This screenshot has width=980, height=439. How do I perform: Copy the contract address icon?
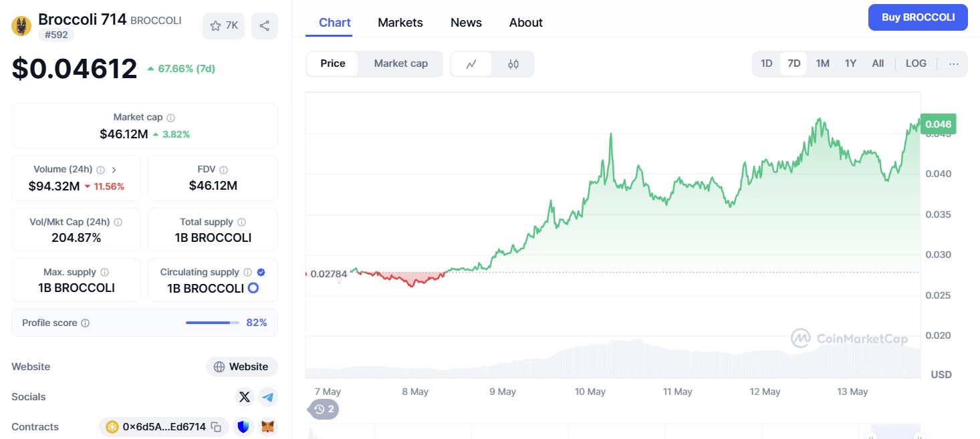tap(216, 427)
